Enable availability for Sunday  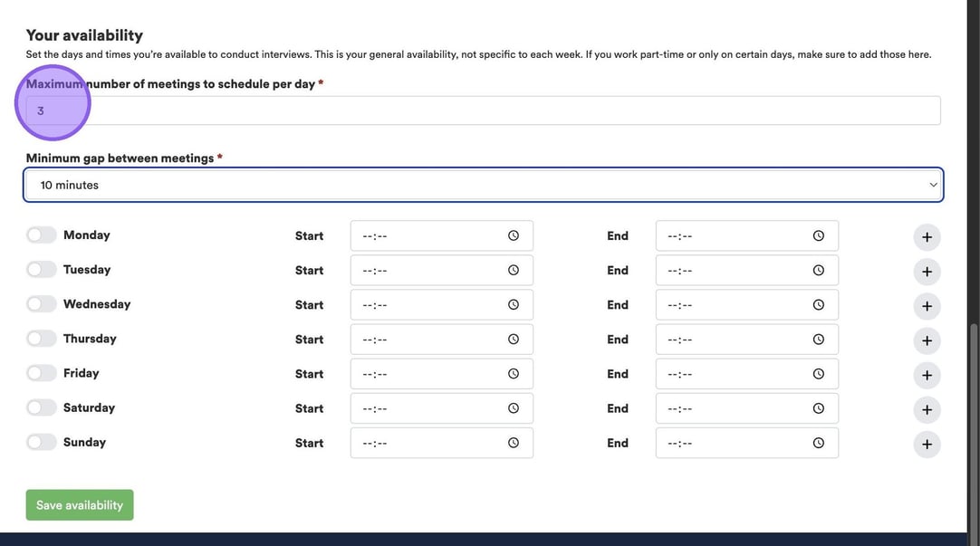point(41,442)
